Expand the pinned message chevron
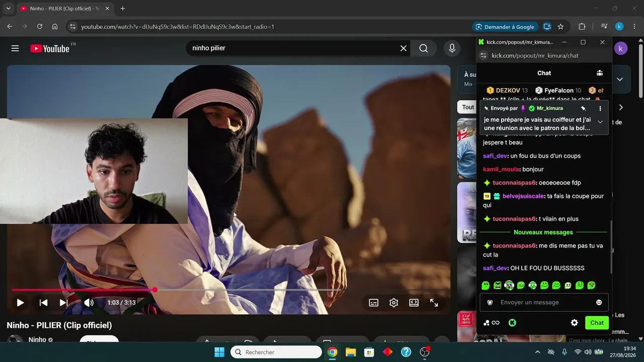 click(x=600, y=122)
